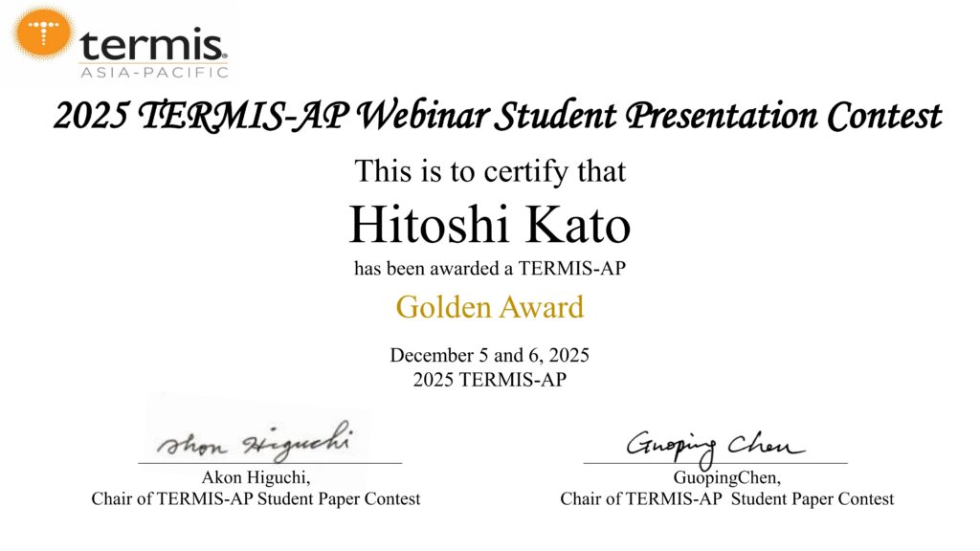
Task: Click "Presentation" in the contest title
Action: point(721,117)
